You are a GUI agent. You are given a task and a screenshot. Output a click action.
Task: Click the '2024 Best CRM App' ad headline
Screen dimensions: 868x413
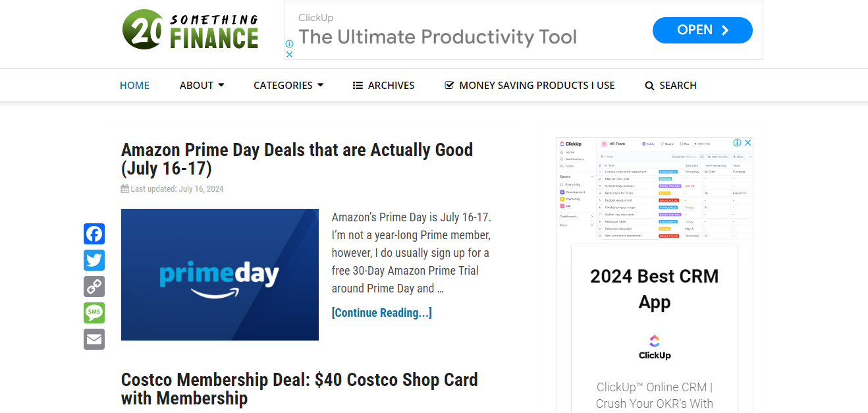[x=655, y=289]
